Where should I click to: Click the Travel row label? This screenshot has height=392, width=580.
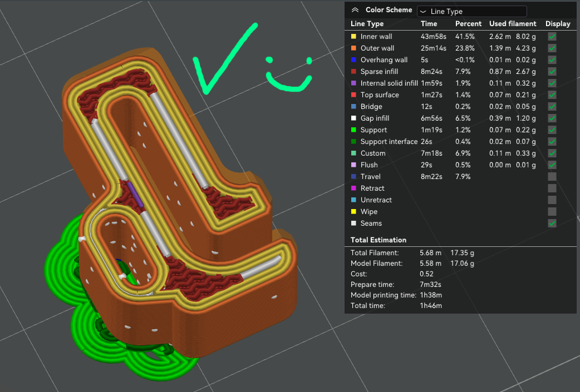point(370,177)
